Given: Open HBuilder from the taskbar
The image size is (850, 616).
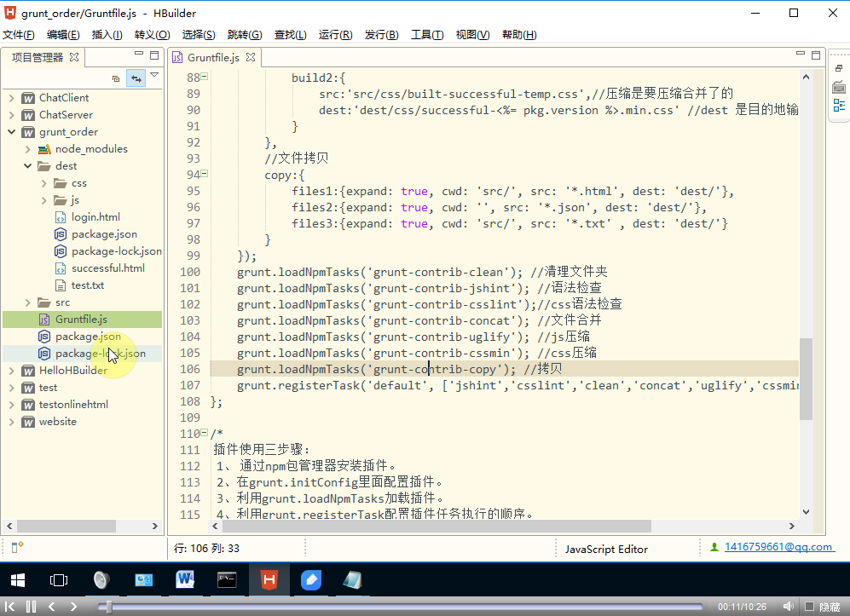Looking at the screenshot, I should [269, 580].
